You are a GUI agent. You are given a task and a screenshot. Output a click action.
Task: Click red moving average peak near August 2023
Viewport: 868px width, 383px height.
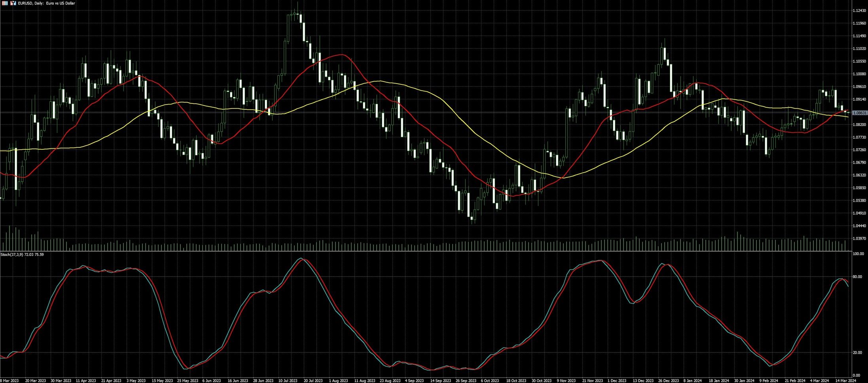click(x=341, y=55)
